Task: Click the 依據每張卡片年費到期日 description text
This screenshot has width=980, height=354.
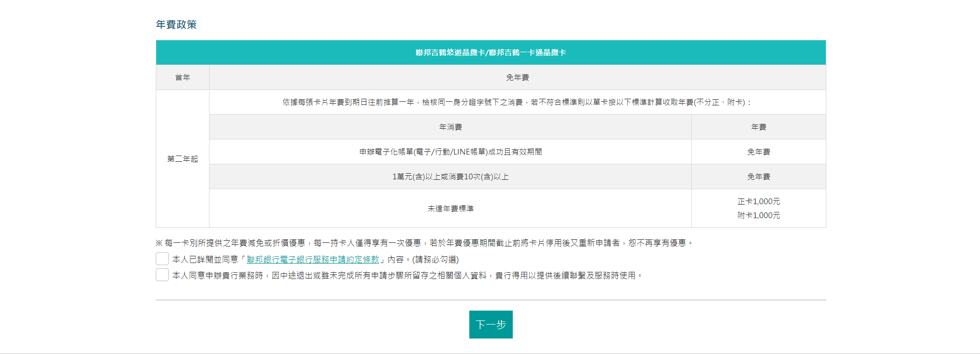Action: click(517, 102)
